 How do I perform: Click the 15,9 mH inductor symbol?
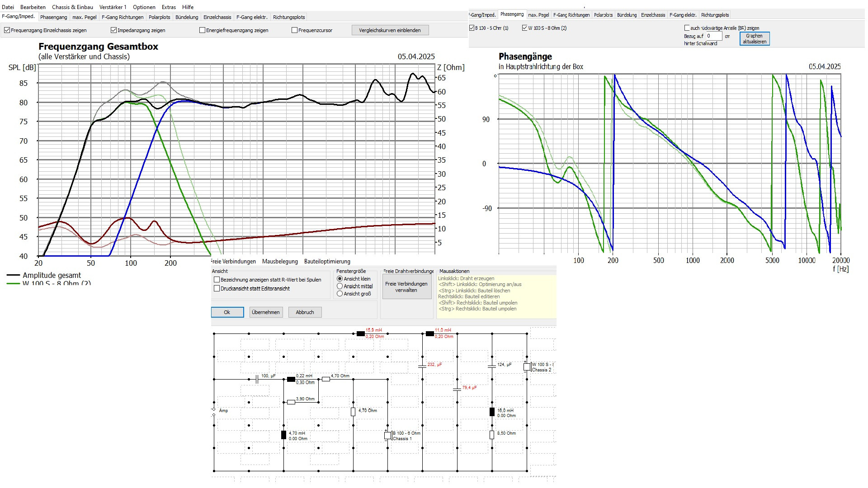[360, 333]
